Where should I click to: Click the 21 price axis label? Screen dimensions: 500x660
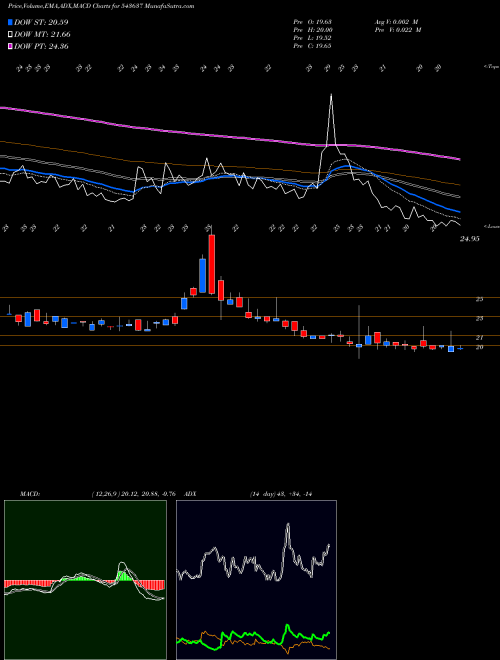coord(479,338)
